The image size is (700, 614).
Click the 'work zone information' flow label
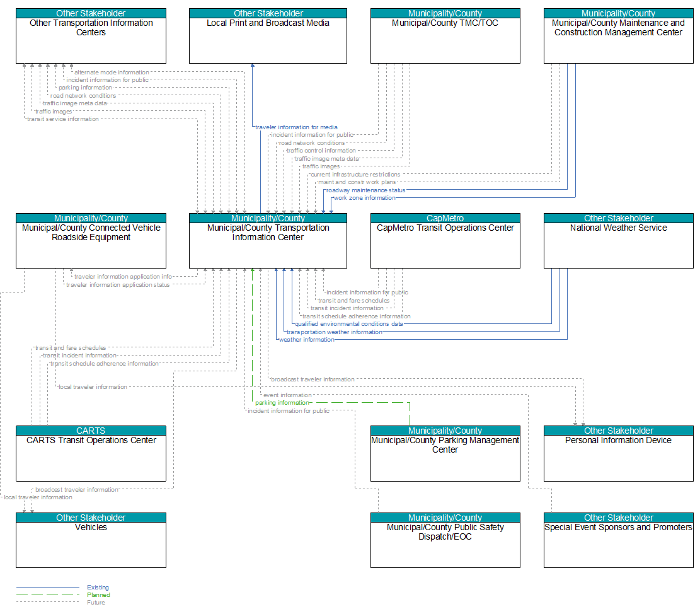pyautogui.click(x=365, y=198)
